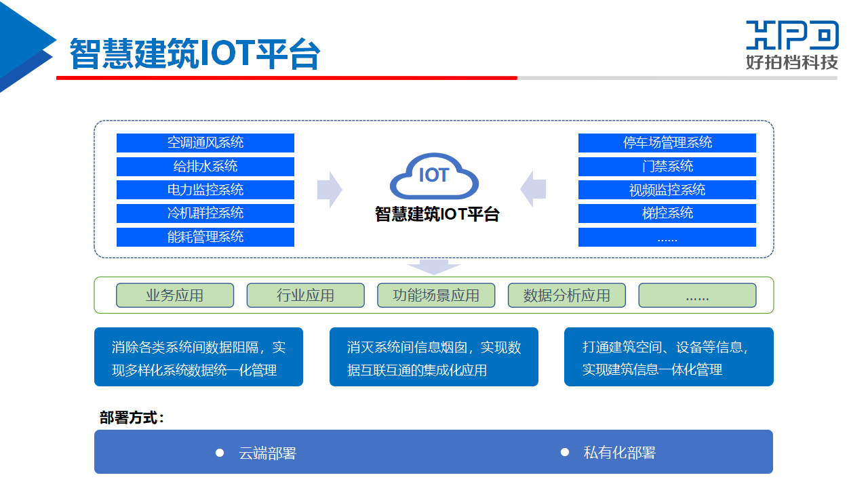Click the downward arrow below platform box
Image resolution: width=868 pixels, height=488 pixels.
click(434, 266)
